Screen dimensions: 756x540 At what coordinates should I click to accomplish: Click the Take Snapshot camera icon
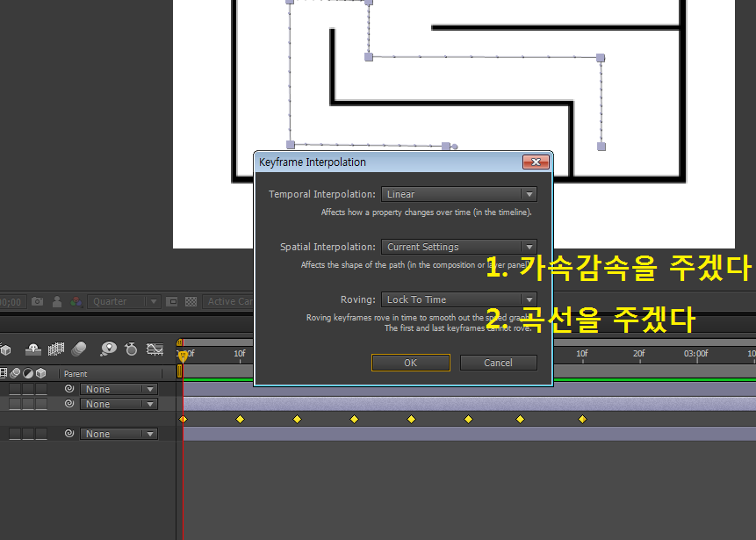point(37,301)
